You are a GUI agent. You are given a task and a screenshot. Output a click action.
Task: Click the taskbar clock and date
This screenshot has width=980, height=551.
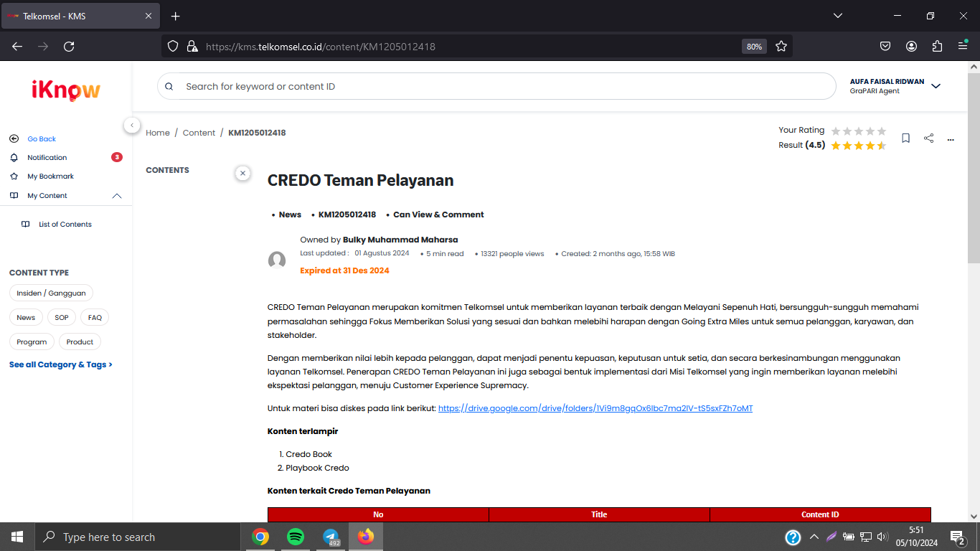click(916, 537)
